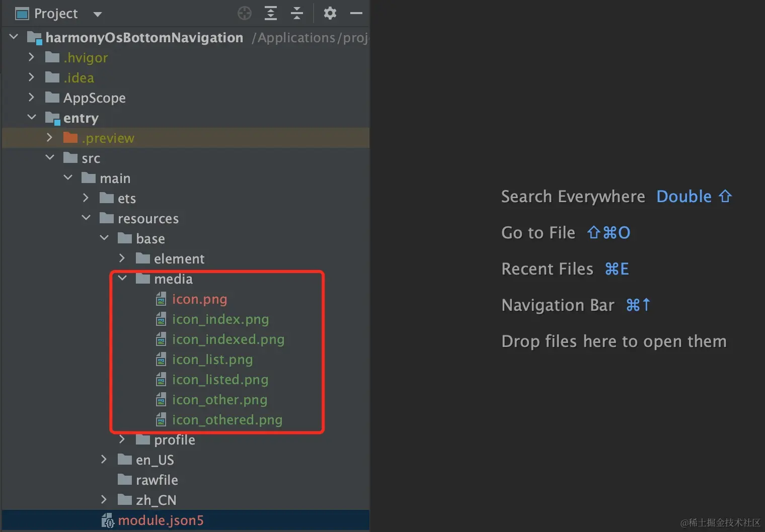Collapse the entry module node
The height and width of the screenshot is (532, 765).
[32, 117]
